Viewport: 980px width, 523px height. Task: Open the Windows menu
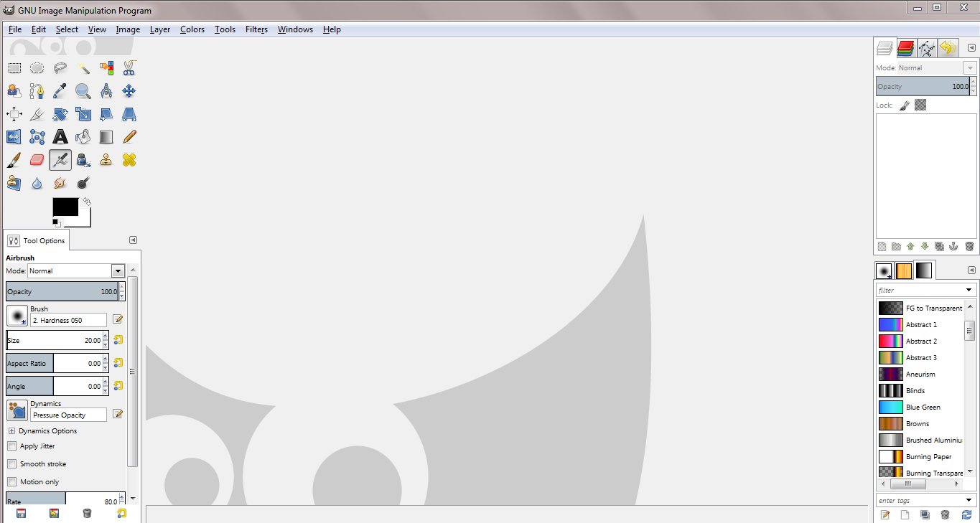(x=295, y=29)
